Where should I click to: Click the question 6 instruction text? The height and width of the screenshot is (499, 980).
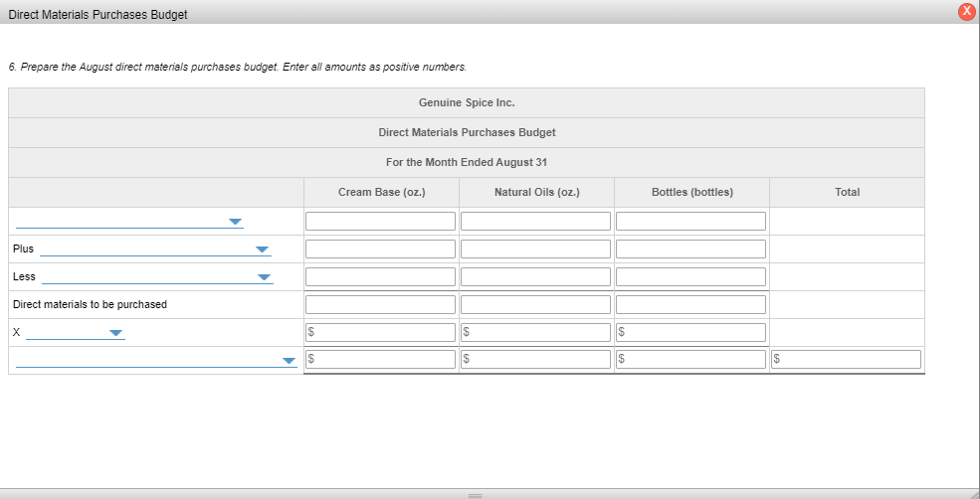238,67
